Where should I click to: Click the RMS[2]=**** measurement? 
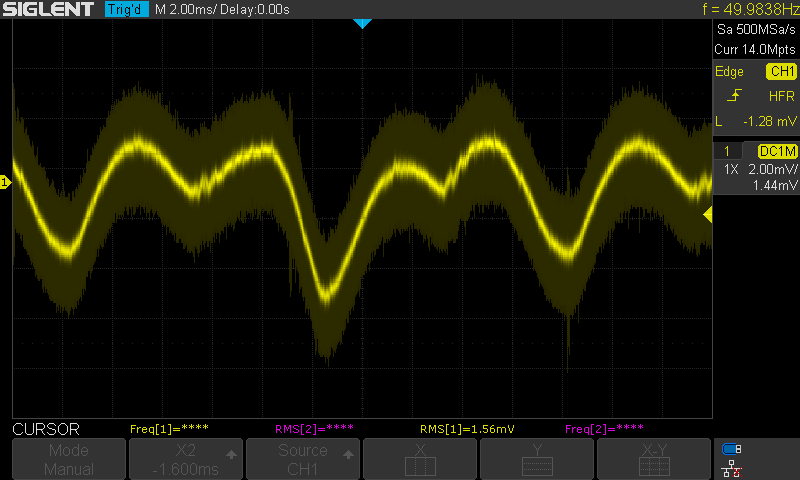coord(314,429)
